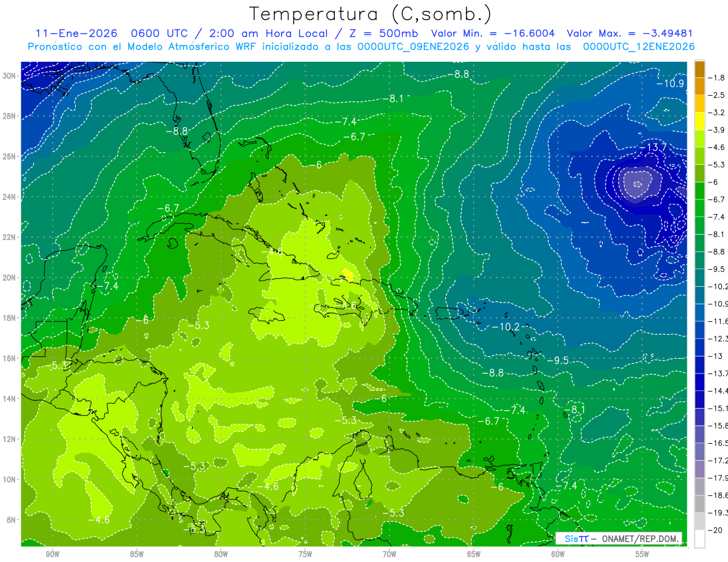The width and height of the screenshot is (728, 562).
Task: Click the "85W" longitude axis label
Action: point(136,554)
